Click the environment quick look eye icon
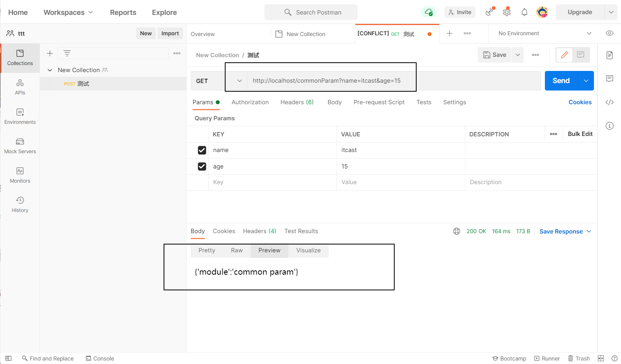Viewport: 621px width, 364px height. click(610, 33)
